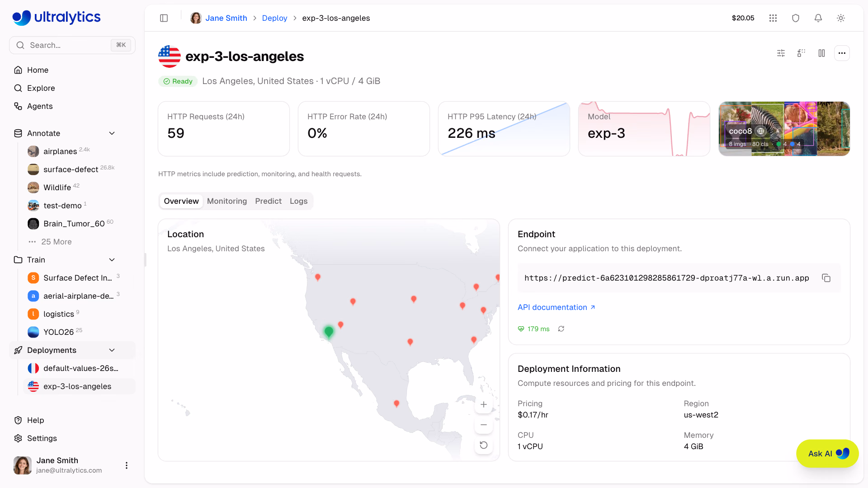Open user menu dots beside Jane Smith
Image resolution: width=868 pixels, height=488 pixels.
(x=127, y=465)
